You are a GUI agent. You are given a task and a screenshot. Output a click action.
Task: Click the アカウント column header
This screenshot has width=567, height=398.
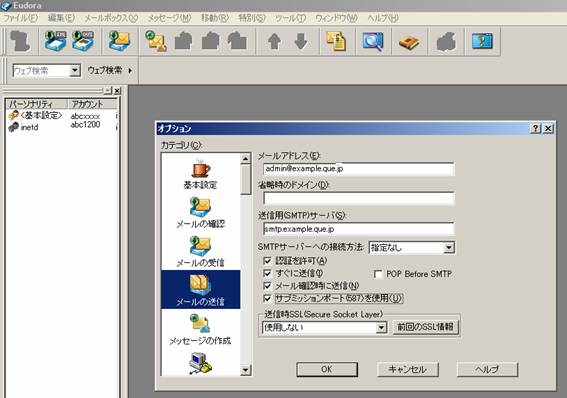(92, 104)
